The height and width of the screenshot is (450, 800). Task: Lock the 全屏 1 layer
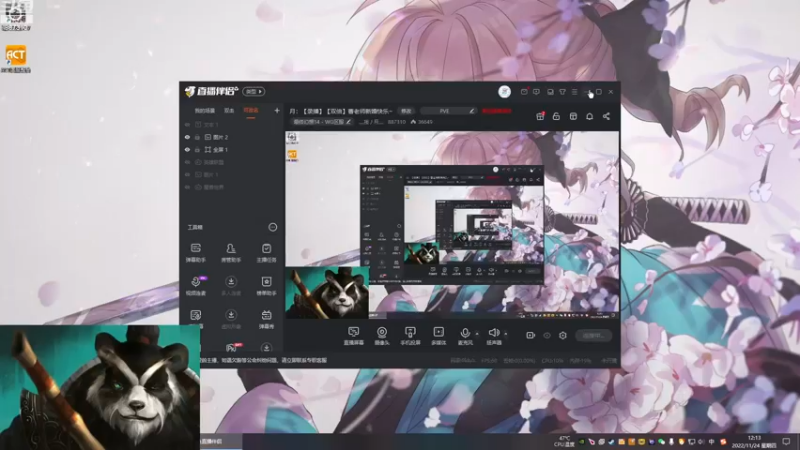[197, 149]
